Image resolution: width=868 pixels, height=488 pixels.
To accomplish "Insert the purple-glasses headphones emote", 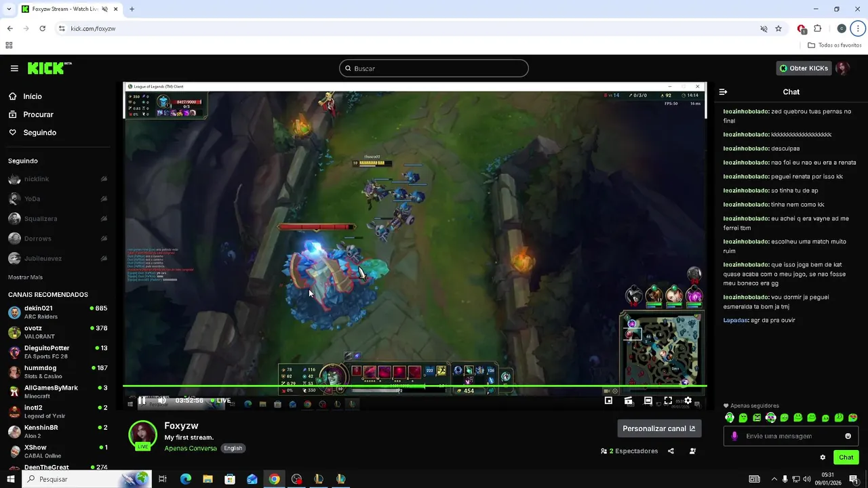I will 770,418.
